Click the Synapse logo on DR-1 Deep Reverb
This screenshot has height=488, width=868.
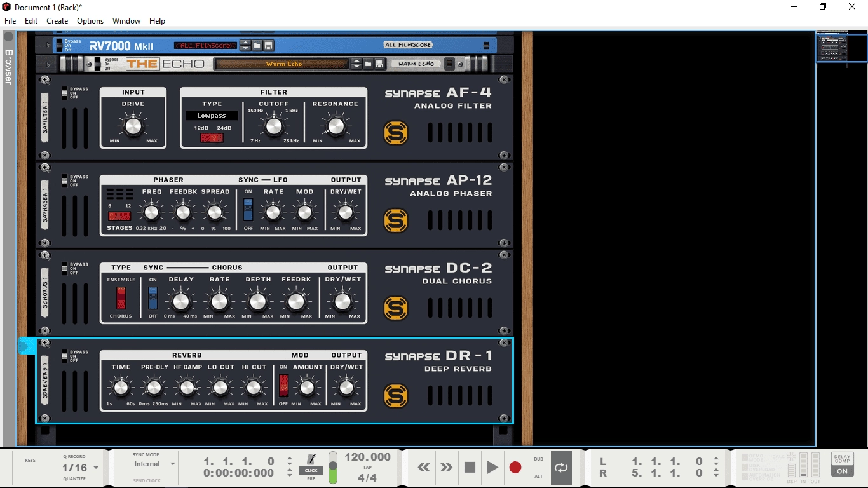point(396,396)
